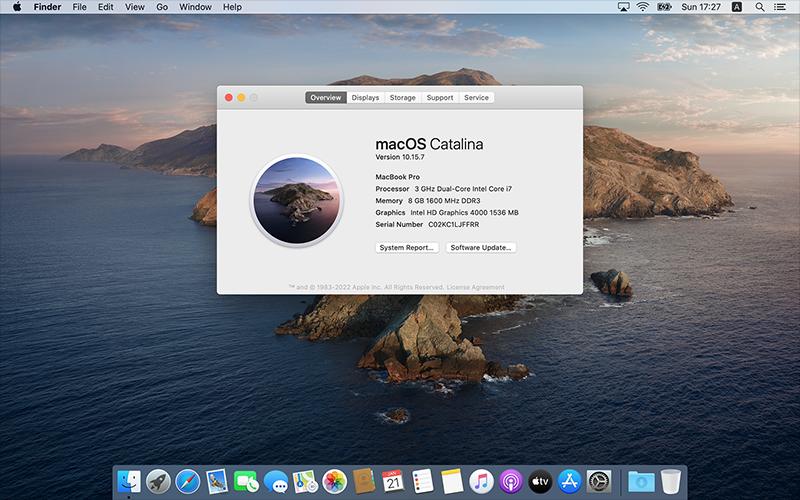Click memory value 8 GB 1600 MHz DDR3
Image resolution: width=800 pixels, height=500 pixels.
444,201
